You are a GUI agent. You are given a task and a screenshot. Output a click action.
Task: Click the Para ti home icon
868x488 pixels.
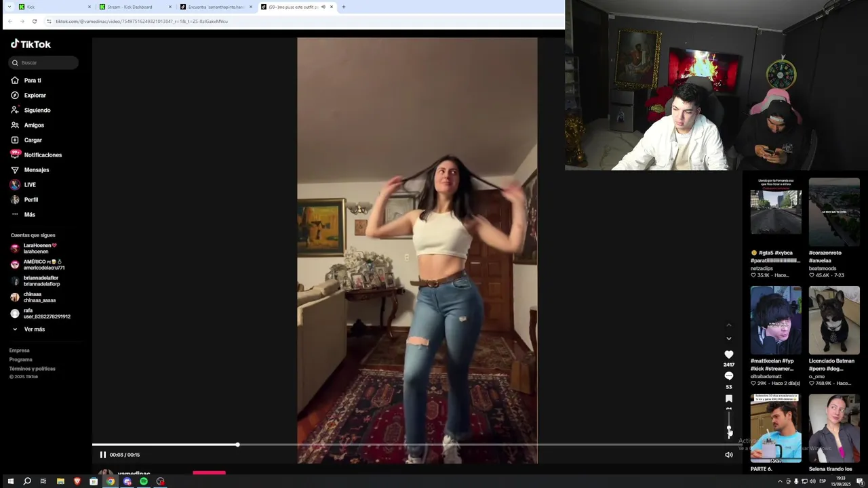click(x=15, y=81)
